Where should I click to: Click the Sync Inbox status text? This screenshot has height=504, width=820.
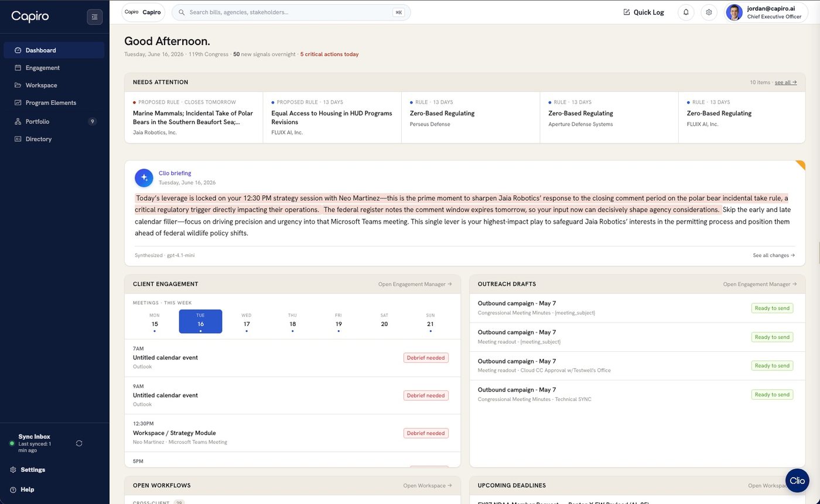point(34,437)
